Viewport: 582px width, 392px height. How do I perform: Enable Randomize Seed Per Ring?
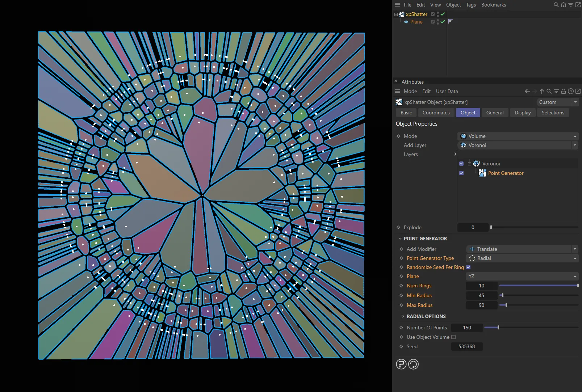(x=468, y=267)
